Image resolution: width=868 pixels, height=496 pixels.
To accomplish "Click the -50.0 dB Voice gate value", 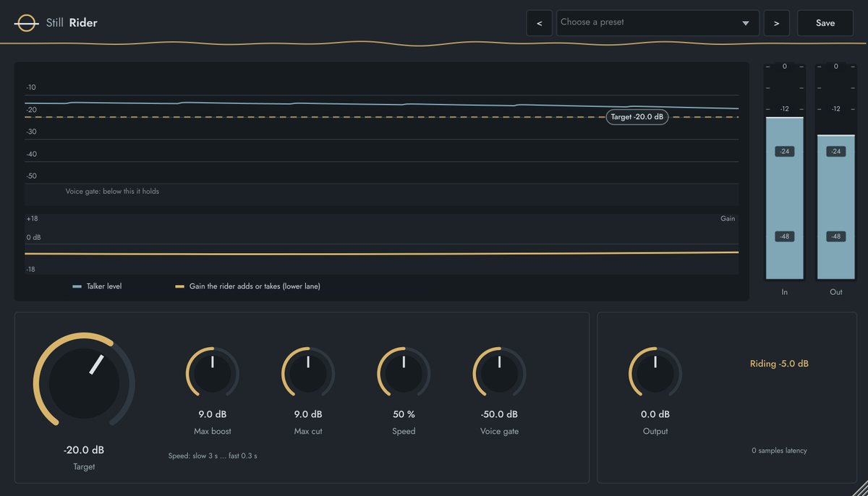I will click(499, 414).
